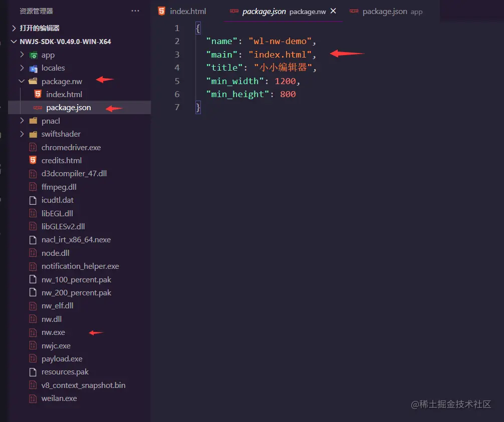Image resolution: width=504 pixels, height=422 pixels.
Task: Click the d3dcompiler_47.dll file icon
Action: 33,174
